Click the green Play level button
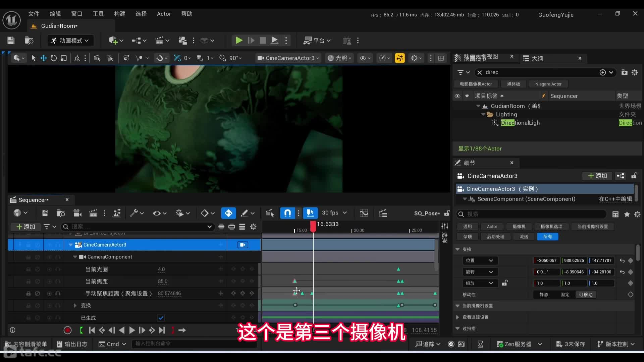644x362 pixels. (238, 41)
